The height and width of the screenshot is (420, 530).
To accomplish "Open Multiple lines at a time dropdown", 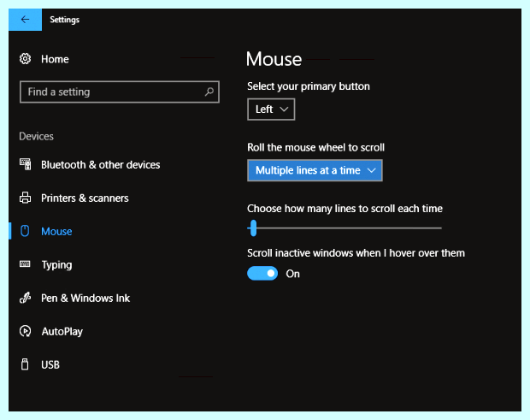I will (x=315, y=170).
